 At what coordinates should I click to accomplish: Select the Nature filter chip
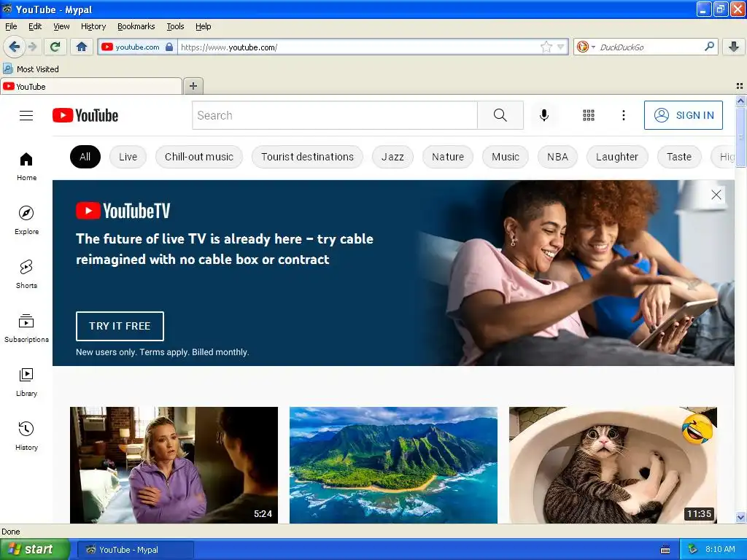pos(448,157)
